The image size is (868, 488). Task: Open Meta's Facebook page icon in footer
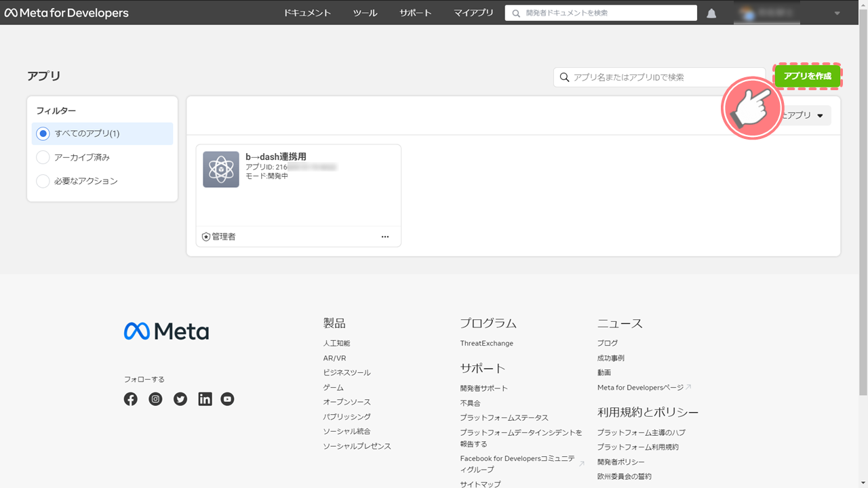tap(131, 399)
